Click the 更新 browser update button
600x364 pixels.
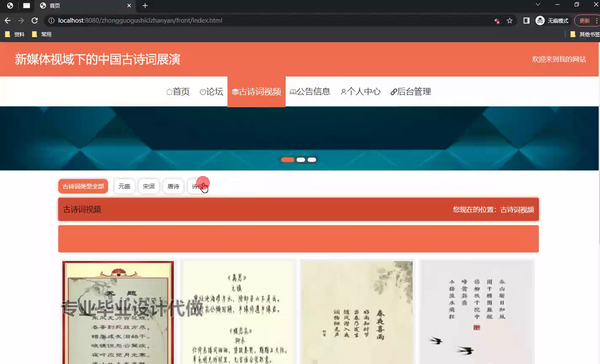click(587, 20)
